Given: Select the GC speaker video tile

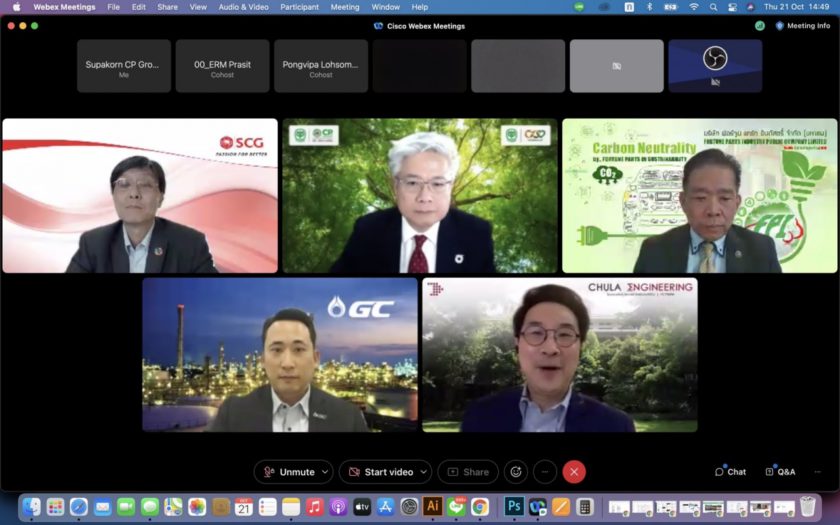Looking at the screenshot, I should pos(280,355).
